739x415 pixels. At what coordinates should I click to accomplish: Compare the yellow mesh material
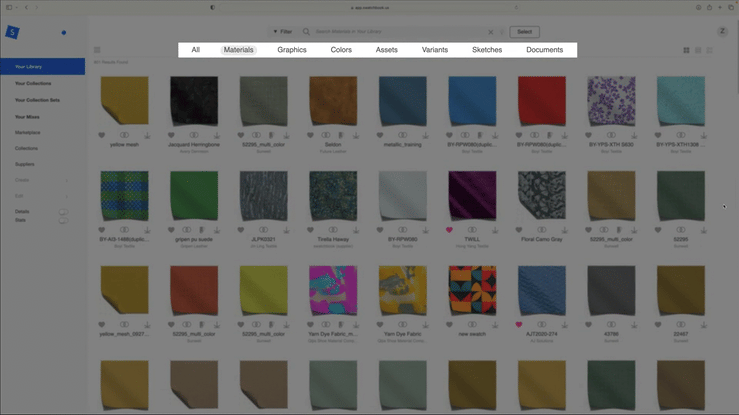(x=124, y=135)
